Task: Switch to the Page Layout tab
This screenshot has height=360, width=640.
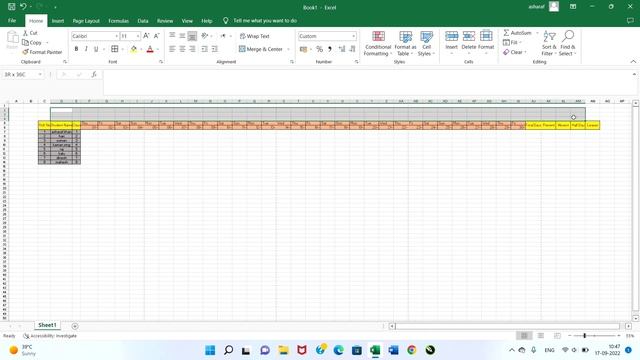Action: [x=86, y=21]
